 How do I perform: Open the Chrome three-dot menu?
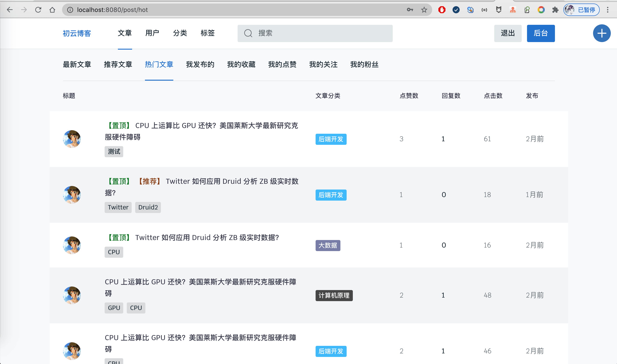607,10
